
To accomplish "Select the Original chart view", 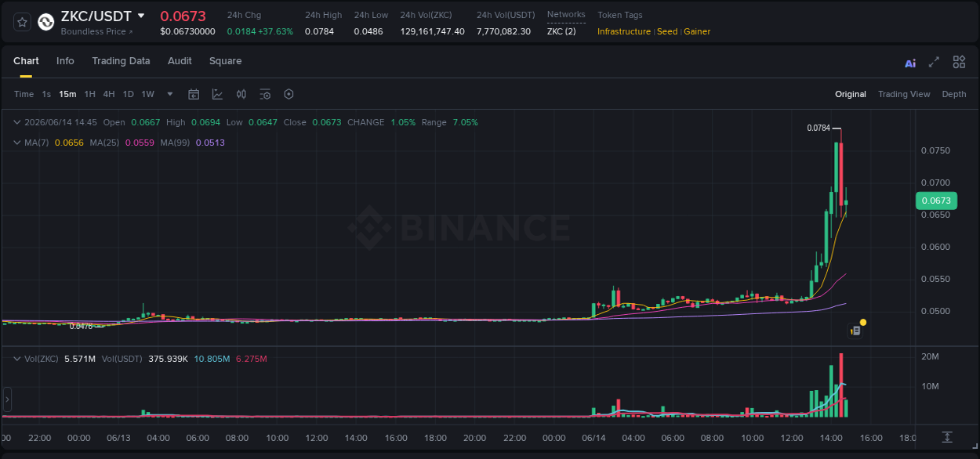I will (851, 94).
